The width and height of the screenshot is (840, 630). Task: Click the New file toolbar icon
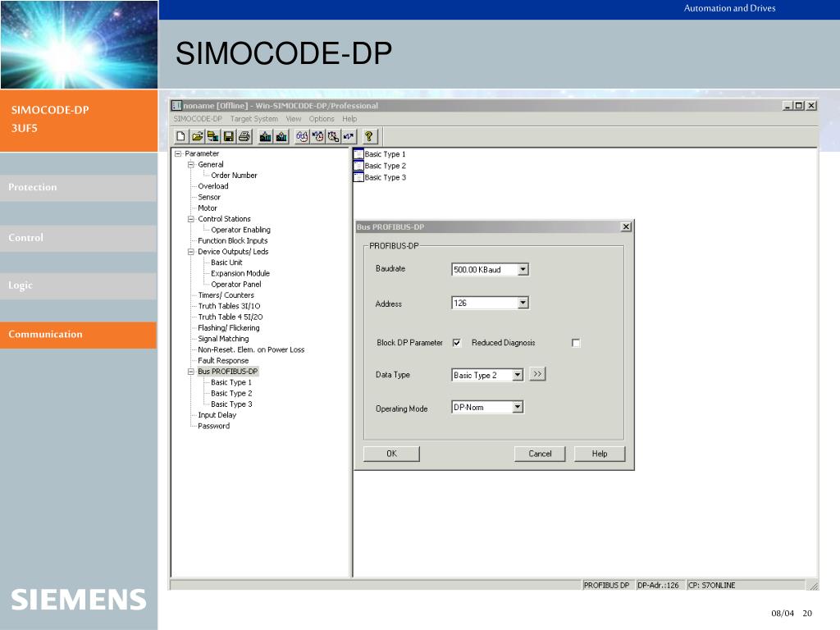click(x=181, y=137)
